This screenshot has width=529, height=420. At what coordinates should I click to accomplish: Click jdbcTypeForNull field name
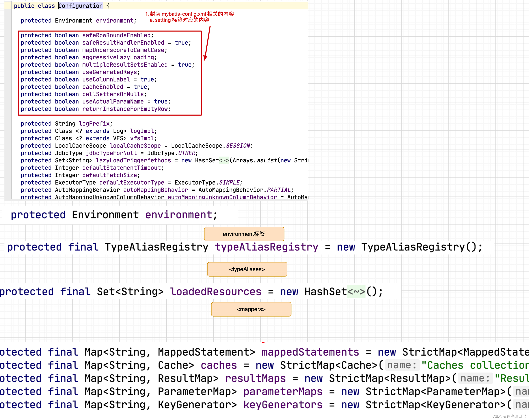[x=111, y=153]
